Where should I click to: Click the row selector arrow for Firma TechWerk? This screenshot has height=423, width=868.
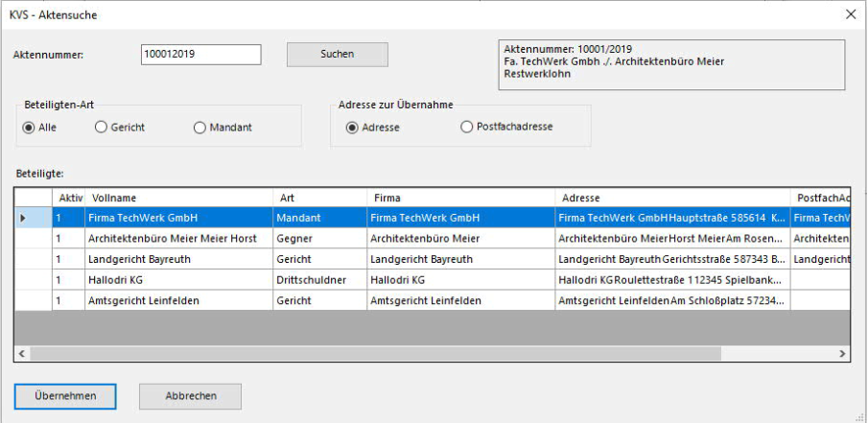(24, 219)
